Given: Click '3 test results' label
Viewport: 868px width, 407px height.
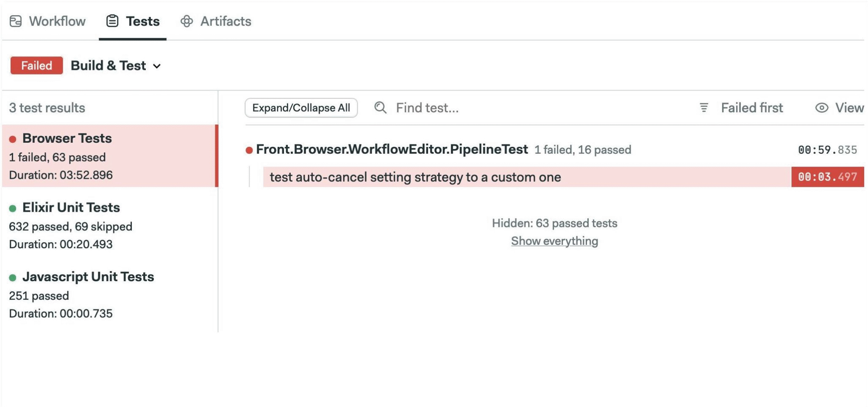Looking at the screenshot, I should click(x=47, y=108).
